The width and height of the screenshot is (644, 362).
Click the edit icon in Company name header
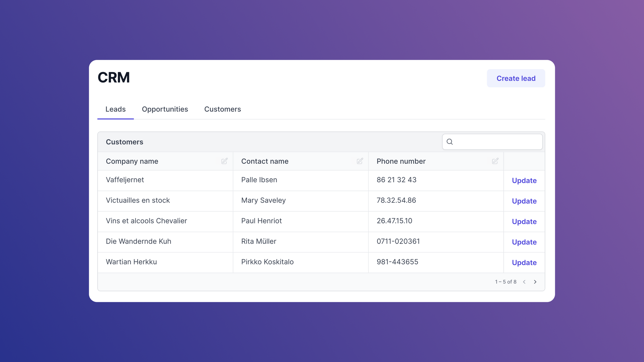tap(224, 161)
